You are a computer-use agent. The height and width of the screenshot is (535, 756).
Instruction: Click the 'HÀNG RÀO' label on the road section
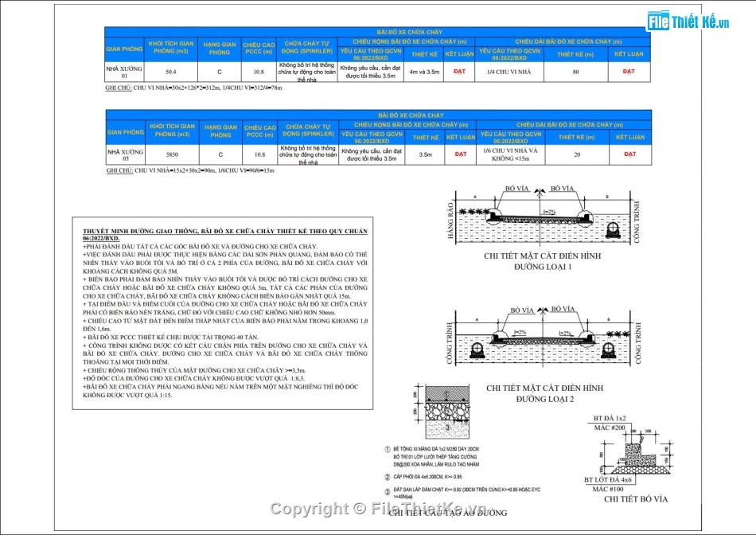450,221
